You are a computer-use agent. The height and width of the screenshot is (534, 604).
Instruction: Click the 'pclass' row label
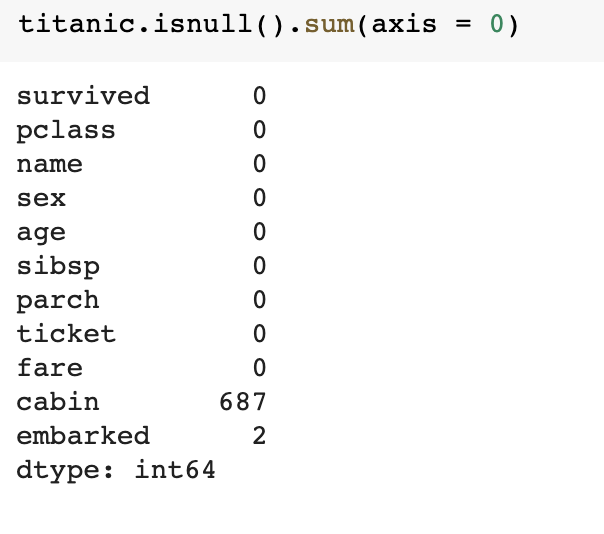click(x=66, y=130)
